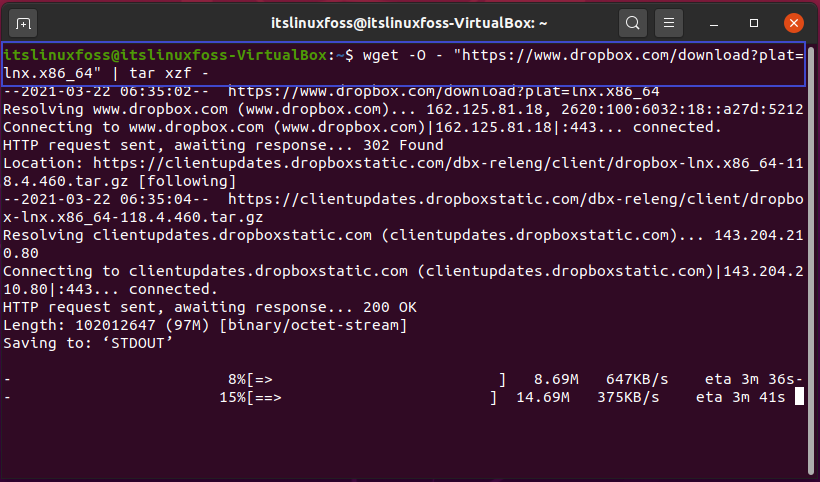This screenshot has width=820, height=482.
Task: Click the 'Resolving www.dropbox.com' line
Action: click(x=403, y=109)
